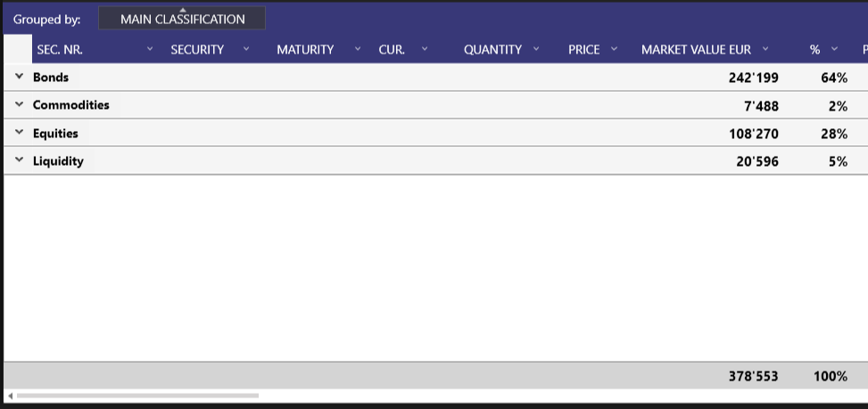
Task: Expand the Bonds group row
Action: [20, 77]
